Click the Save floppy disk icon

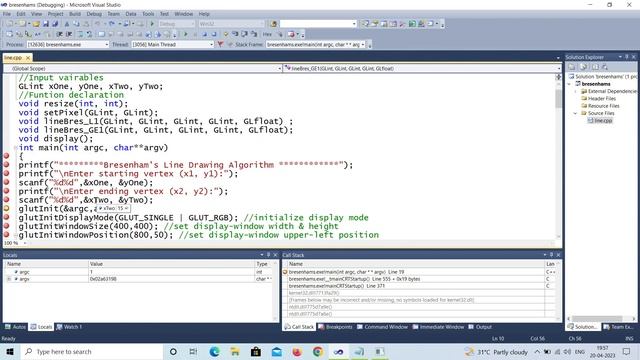46,24
